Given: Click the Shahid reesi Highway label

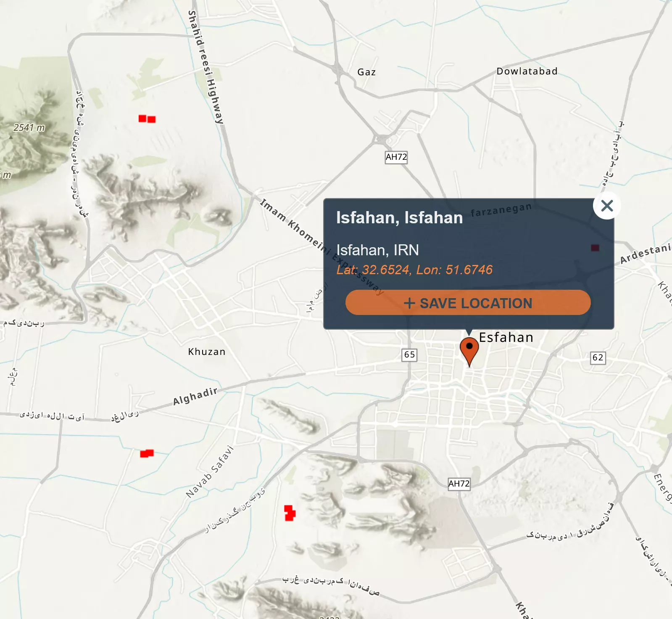Looking at the screenshot, I should (206, 67).
